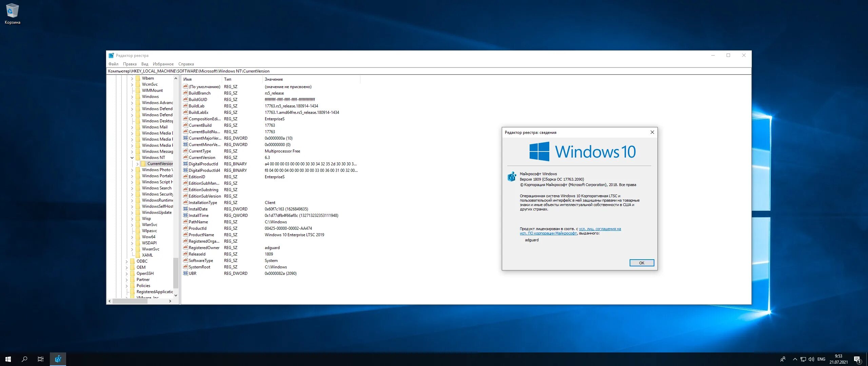Viewport: 868px width, 366px height.
Task: Open the license agreement link in the dialog
Action: tap(600, 229)
